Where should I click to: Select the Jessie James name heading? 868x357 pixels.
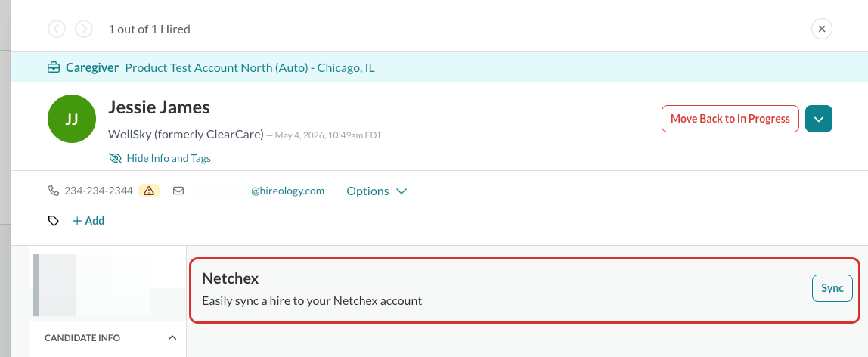pyautogui.click(x=159, y=107)
